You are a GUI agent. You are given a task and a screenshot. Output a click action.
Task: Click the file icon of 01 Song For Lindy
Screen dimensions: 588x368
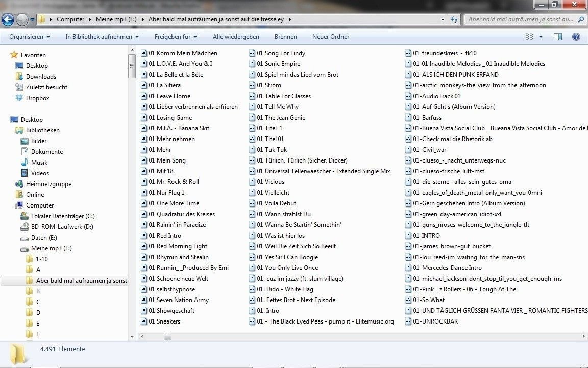coord(252,53)
